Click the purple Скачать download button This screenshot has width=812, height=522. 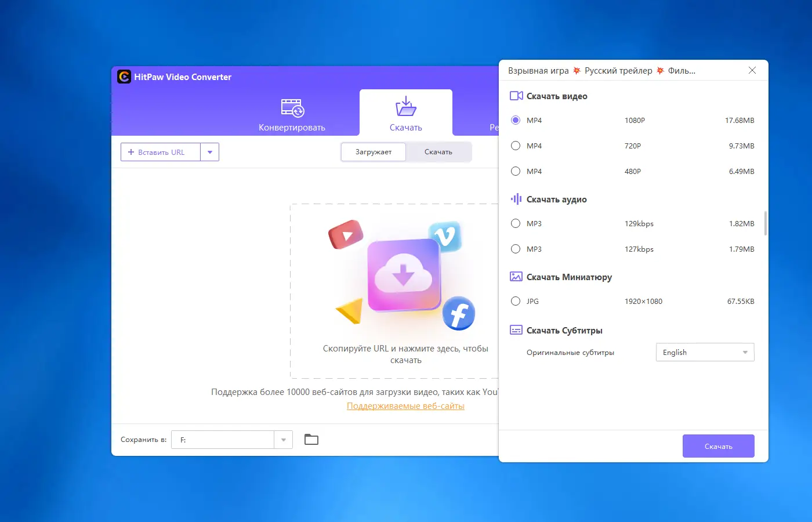[x=719, y=446]
